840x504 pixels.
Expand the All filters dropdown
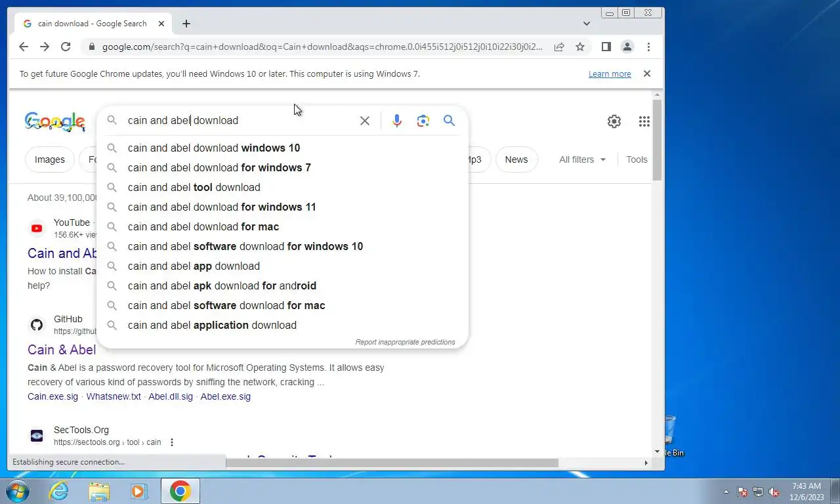click(x=583, y=159)
